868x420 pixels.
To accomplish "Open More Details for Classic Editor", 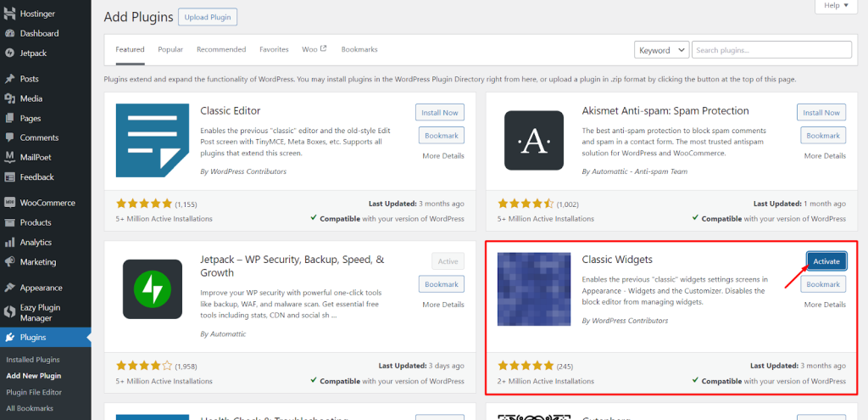I will (x=443, y=156).
